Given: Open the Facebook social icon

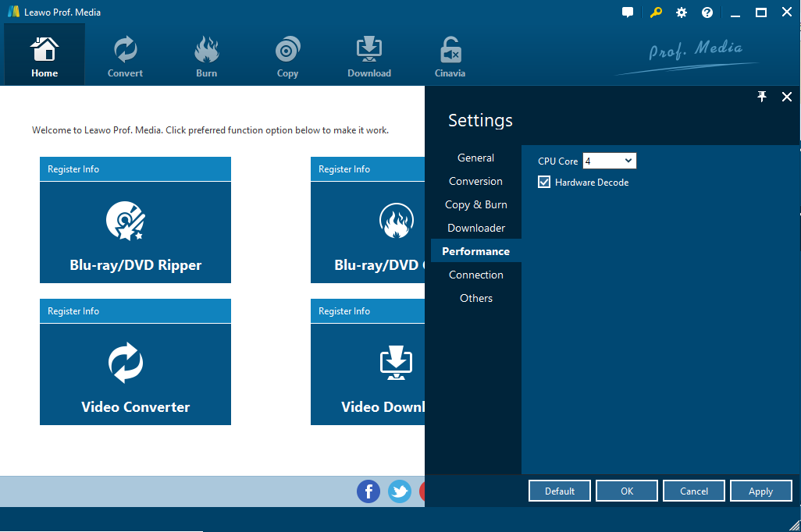Looking at the screenshot, I should (368, 491).
